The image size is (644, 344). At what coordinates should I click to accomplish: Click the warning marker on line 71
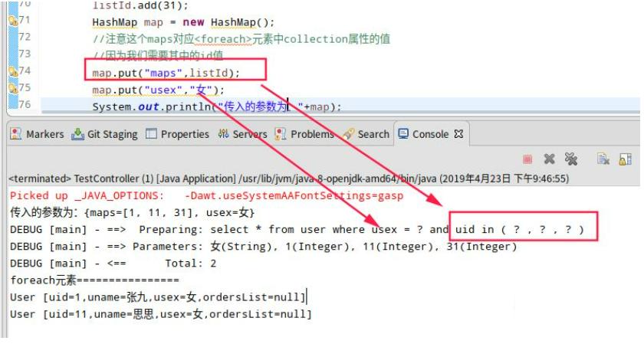13,20
